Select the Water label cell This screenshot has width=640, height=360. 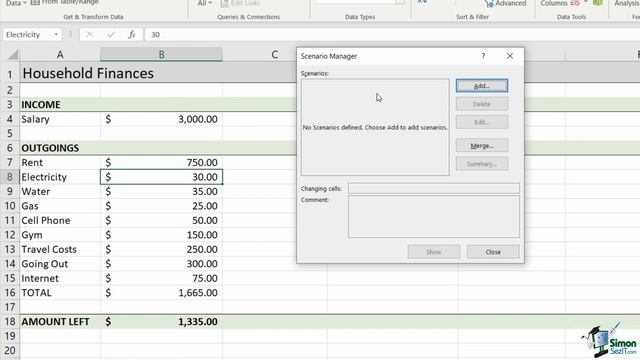pos(60,191)
